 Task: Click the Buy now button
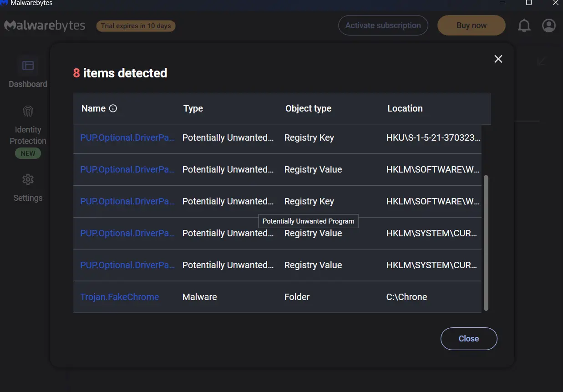(472, 25)
